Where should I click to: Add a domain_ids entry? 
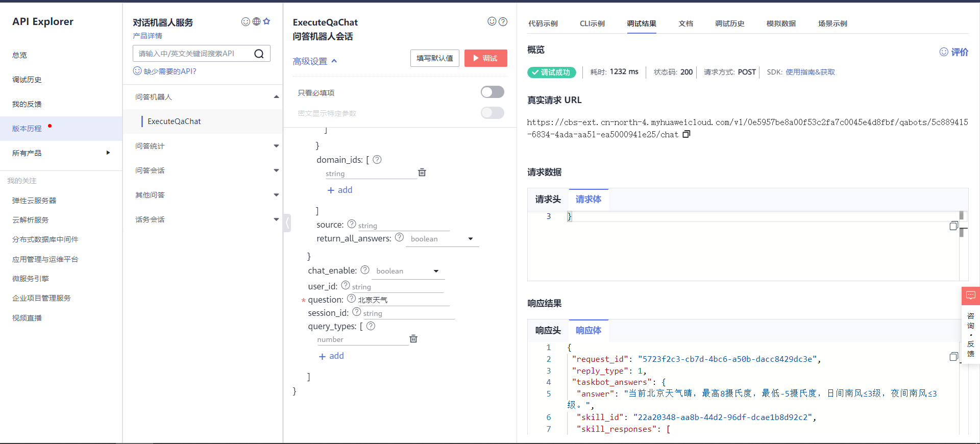340,190
